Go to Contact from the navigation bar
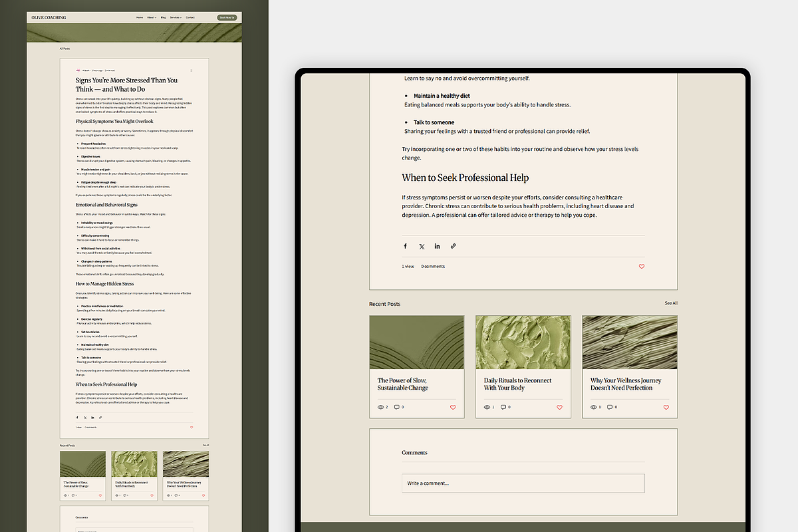The image size is (798, 532). (x=191, y=17)
